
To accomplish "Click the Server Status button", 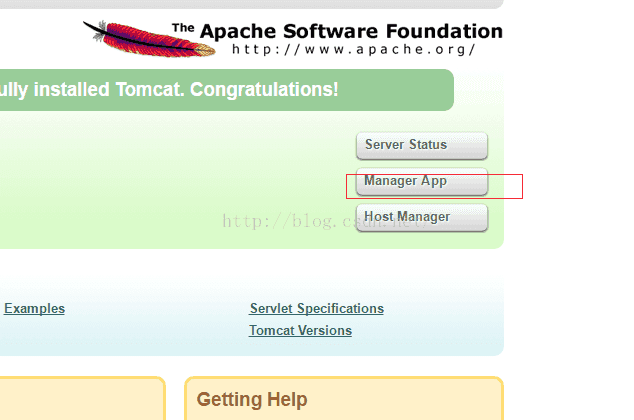I will (422, 145).
